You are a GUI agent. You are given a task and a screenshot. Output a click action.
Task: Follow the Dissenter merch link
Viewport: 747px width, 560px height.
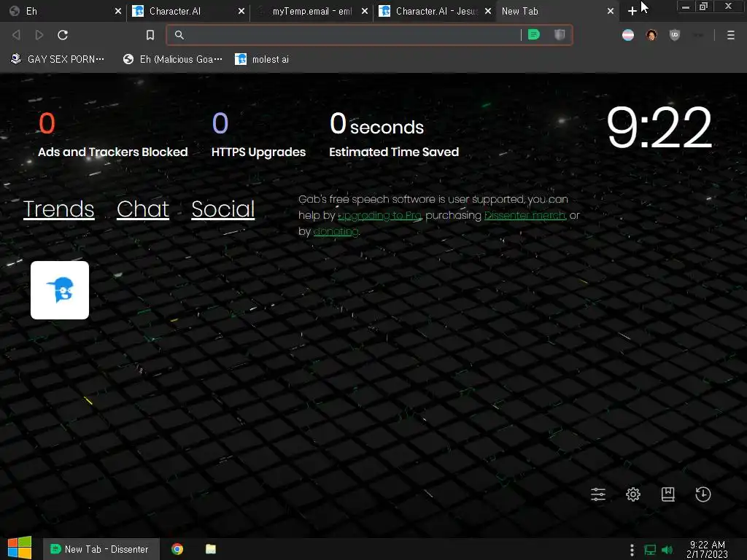click(525, 215)
